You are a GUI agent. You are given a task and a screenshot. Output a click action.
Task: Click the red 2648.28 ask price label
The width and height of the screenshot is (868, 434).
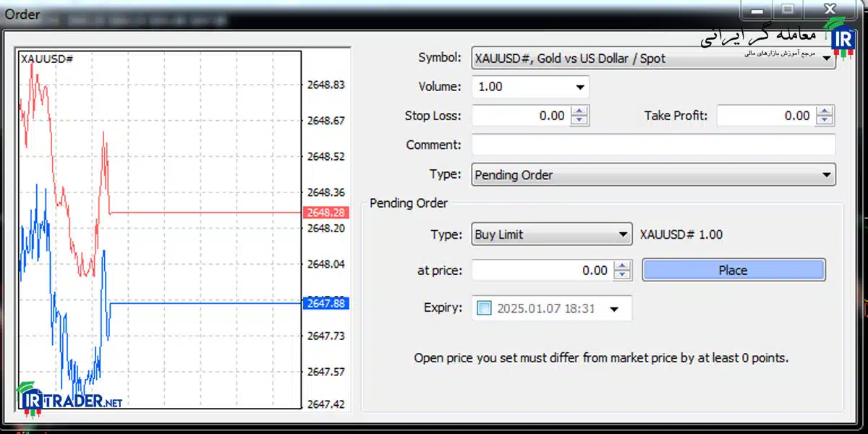click(x=327, y=212)
